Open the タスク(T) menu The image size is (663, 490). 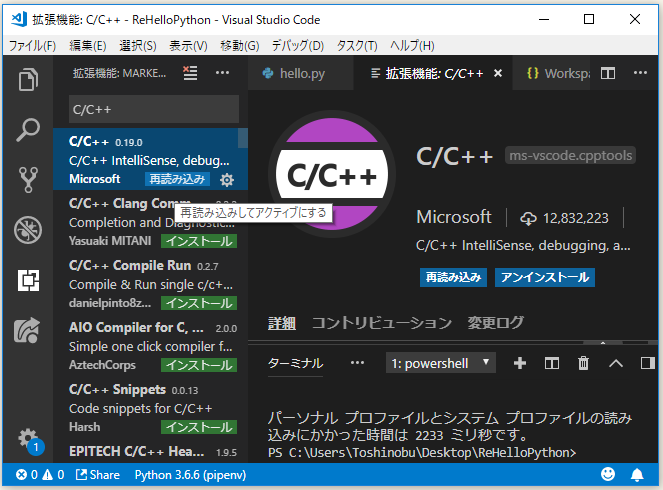click(357, 46)
